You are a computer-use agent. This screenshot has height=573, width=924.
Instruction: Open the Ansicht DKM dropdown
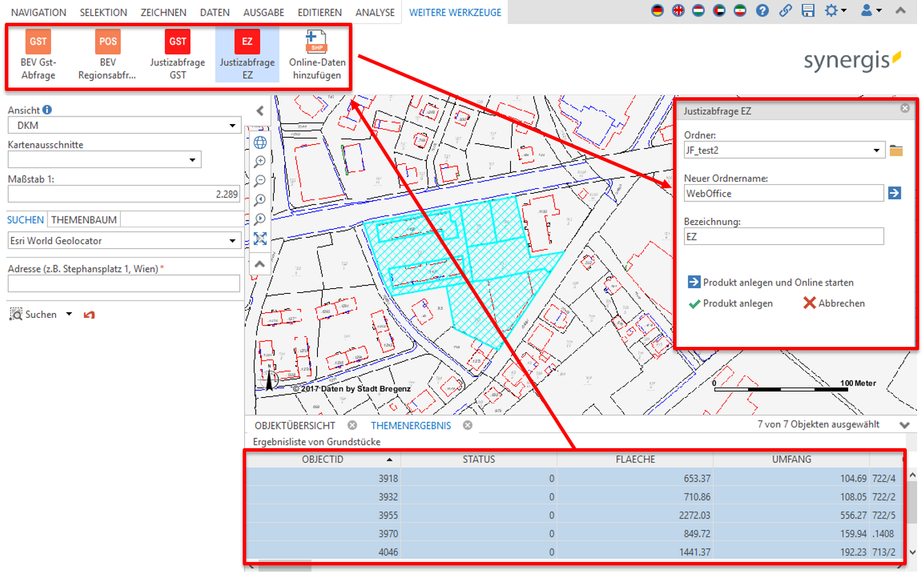124,125
